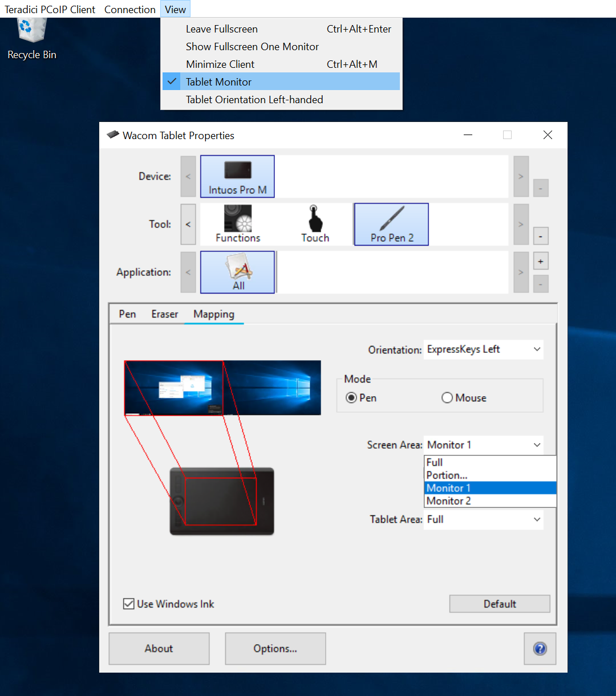Collapse the Screen Area dropdown
This screenshot has width=616, height=696.
pos(484,445)
